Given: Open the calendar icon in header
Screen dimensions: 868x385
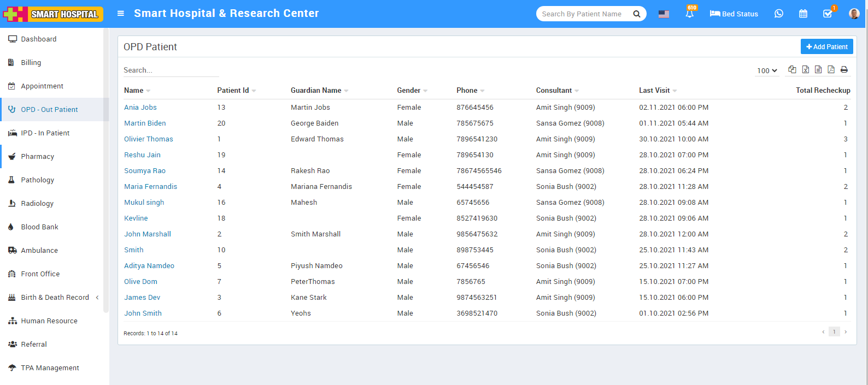Looking at the screenshot, I should [x=803, y=14].
